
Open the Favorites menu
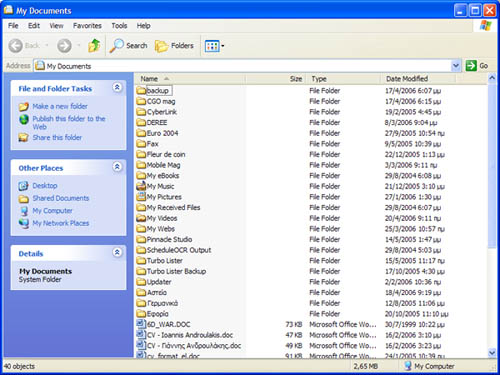tap(87, 26)
